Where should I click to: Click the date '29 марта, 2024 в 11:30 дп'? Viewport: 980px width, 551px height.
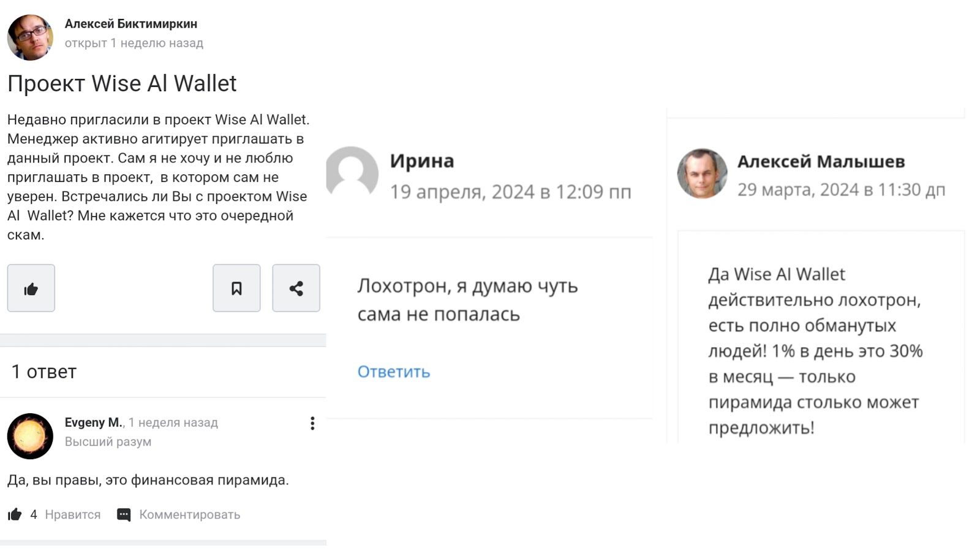pyautogui.click(x=841, y=190)
